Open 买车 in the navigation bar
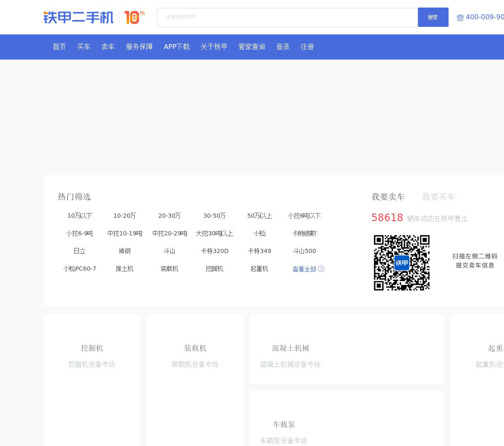This screenshot has height=446, width=504. point(84,47)
